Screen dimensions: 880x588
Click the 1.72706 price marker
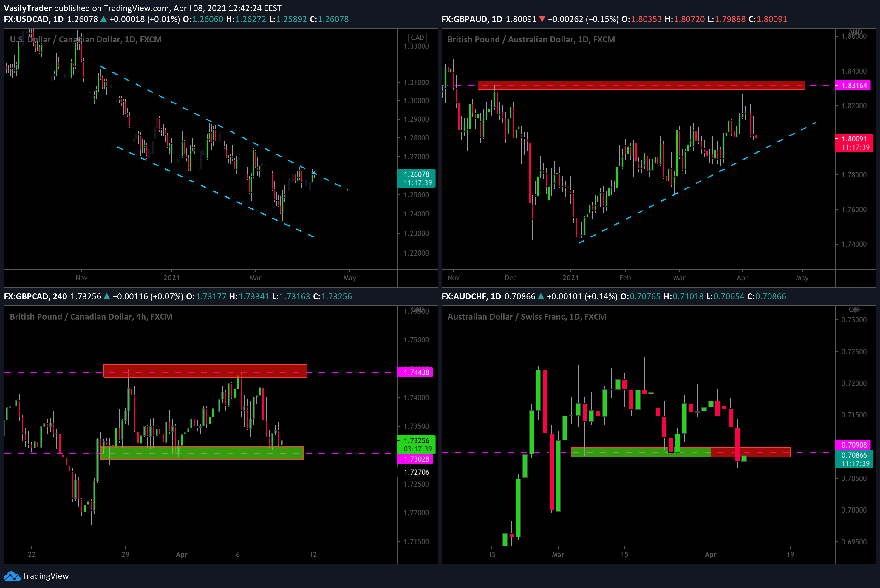click(x=416, y=472)
